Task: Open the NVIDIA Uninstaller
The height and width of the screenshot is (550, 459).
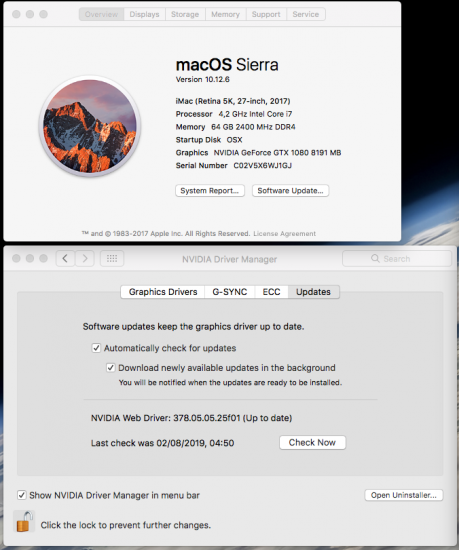Action: click(404, 495)
